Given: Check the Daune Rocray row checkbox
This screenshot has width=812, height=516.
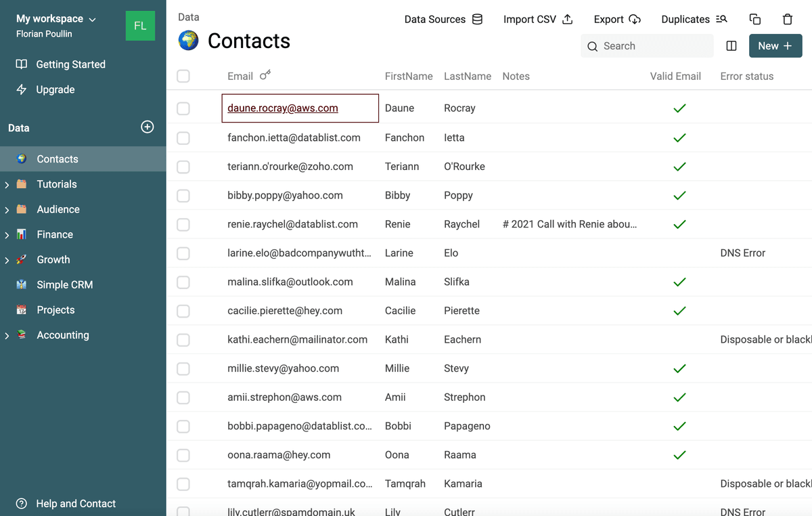Looking at the screenshot, I should pos(183,108).
